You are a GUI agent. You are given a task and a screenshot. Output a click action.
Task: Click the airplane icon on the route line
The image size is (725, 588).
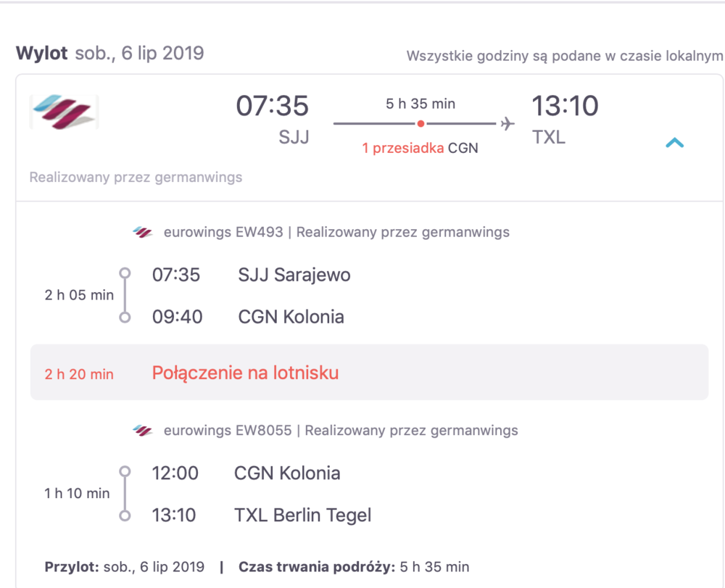tap(507, 124)
